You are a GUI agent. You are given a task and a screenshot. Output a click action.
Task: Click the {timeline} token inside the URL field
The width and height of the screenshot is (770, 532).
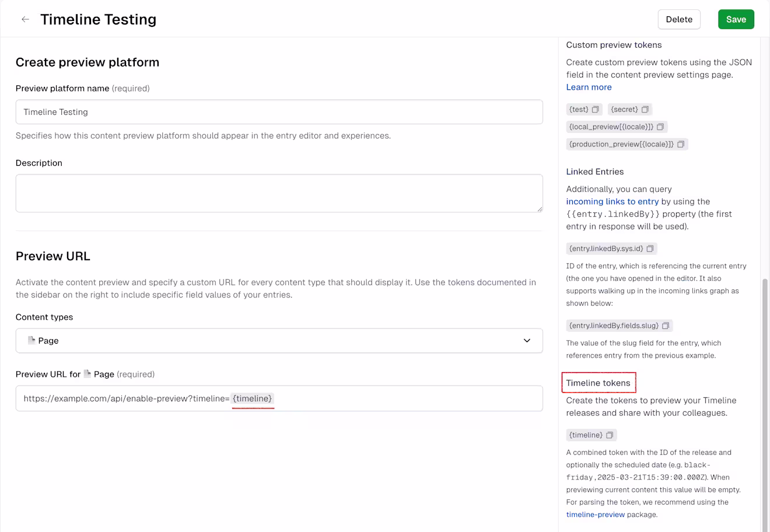(x=253, y=398)
